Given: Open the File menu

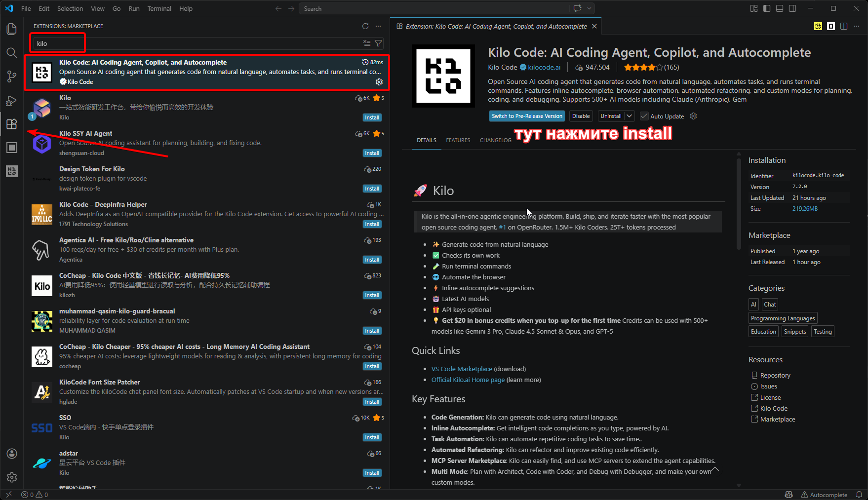Looking at the screenshot, I should tap(26, 8).
